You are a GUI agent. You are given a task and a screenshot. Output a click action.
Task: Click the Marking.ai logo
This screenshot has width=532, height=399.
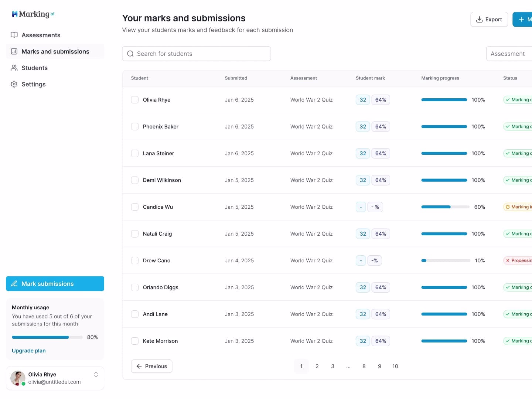(x=33, y=14)
